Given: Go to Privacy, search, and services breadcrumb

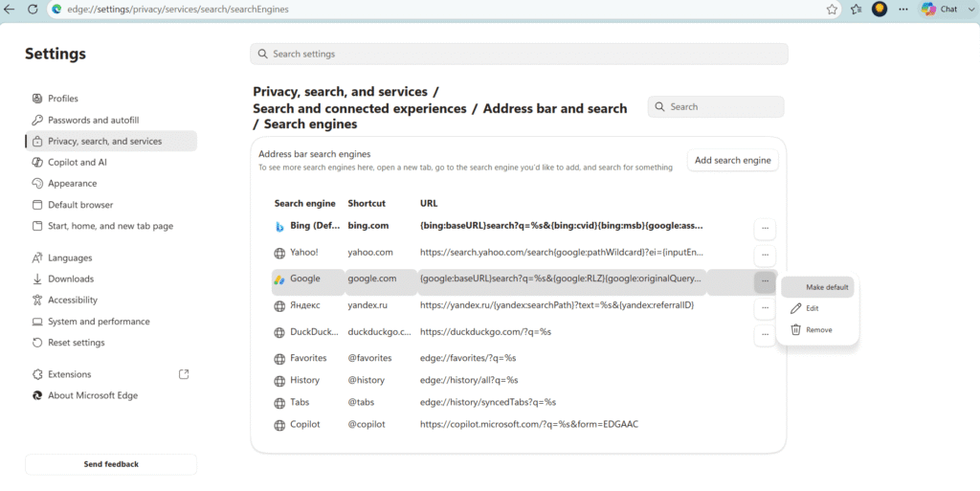Looking at the screenshot, I should tap(340, 92).
